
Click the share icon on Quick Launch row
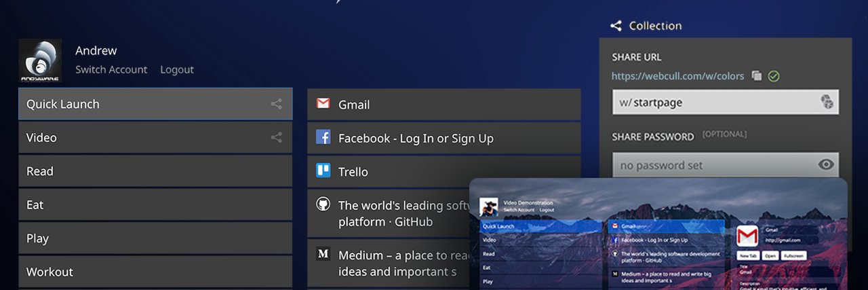pos(276,104)
